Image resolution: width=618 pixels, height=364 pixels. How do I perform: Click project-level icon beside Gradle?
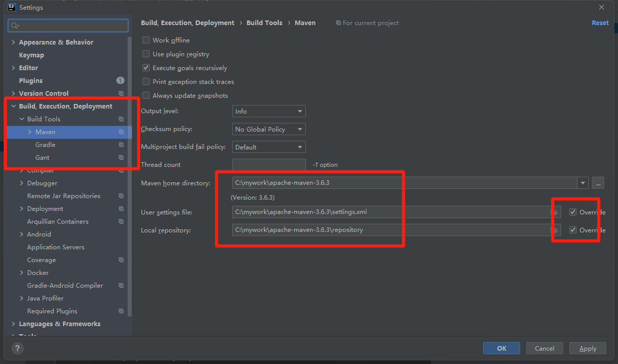121,144
